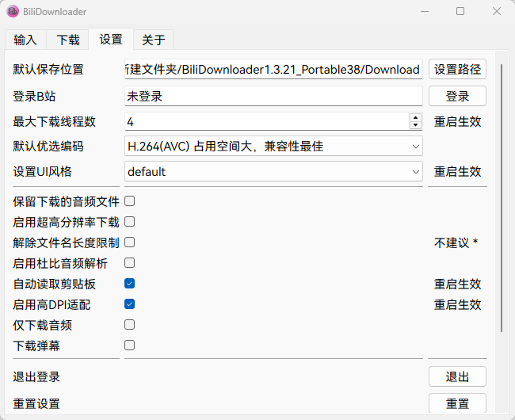Expand the 设置UI风格 default dropdown
The width and height of the screenshot is (515, 420).
click(273, 171)
